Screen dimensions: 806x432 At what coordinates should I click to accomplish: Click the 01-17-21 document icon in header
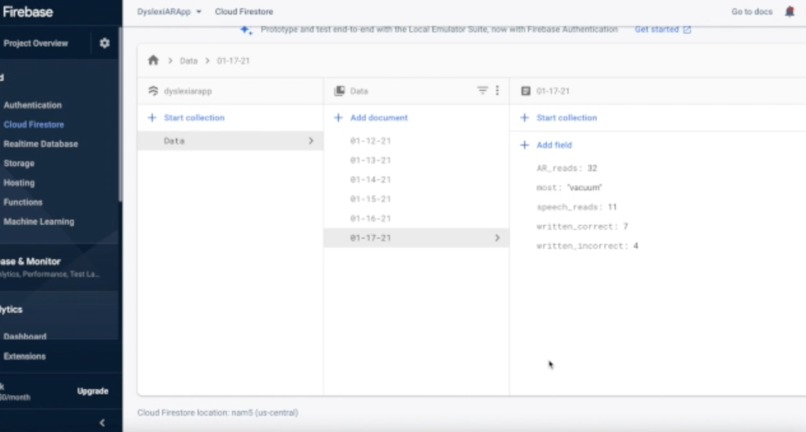tap(525, 91)
